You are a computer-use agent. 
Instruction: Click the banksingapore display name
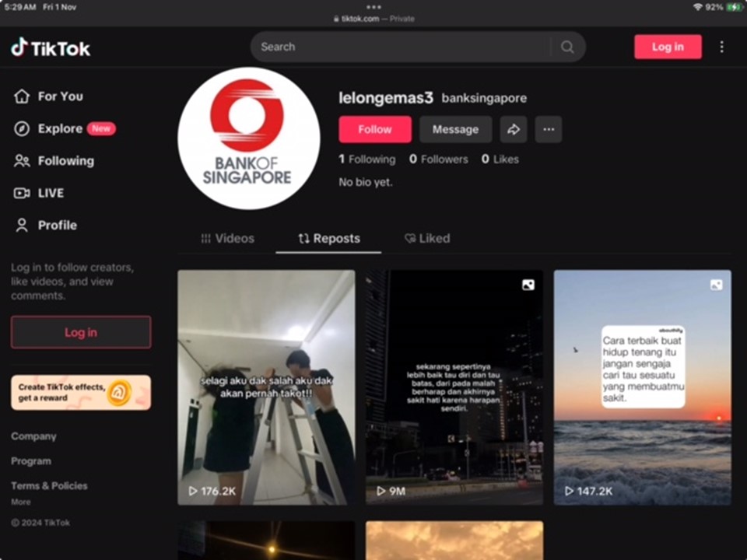click(x=484, y=98)
